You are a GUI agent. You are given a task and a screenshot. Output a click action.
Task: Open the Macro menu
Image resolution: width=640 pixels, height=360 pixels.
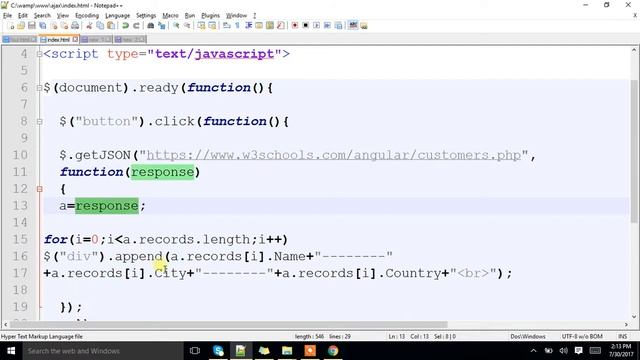pyautogui.click(x=170, y=16)
